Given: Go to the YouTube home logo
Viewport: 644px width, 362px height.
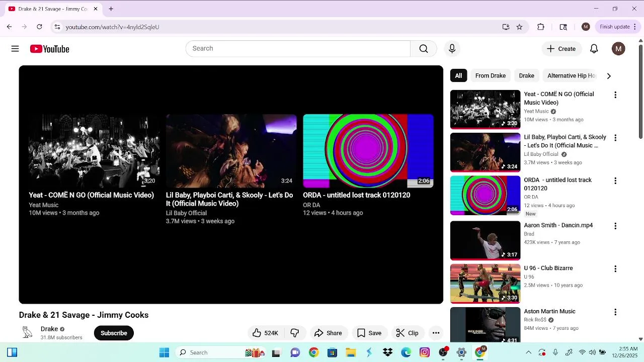Looking at the screenshot, I should pos(49,49).
